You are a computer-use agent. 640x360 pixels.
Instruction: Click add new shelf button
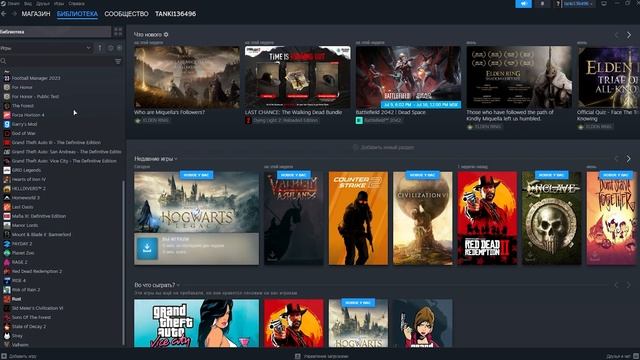click(384, 147)
